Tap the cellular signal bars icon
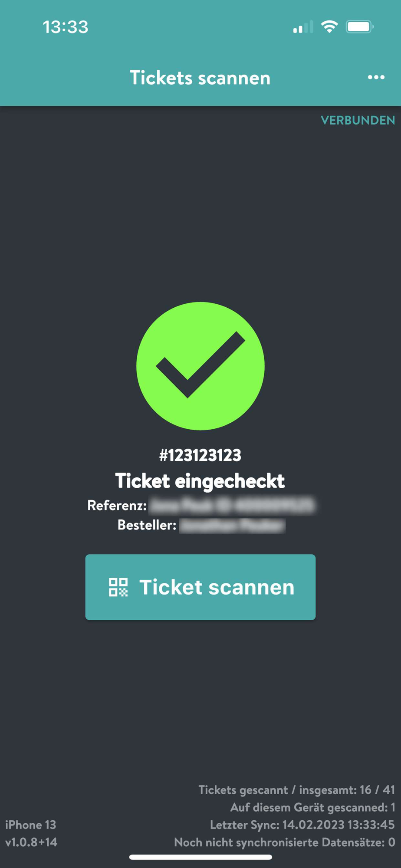 (x=303, y=27)
